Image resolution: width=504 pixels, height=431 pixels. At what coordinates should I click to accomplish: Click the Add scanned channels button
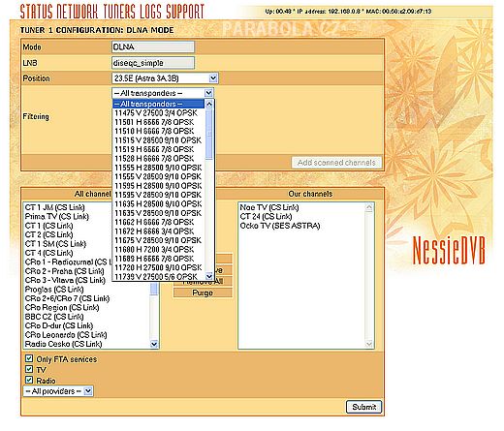[336, 163]
